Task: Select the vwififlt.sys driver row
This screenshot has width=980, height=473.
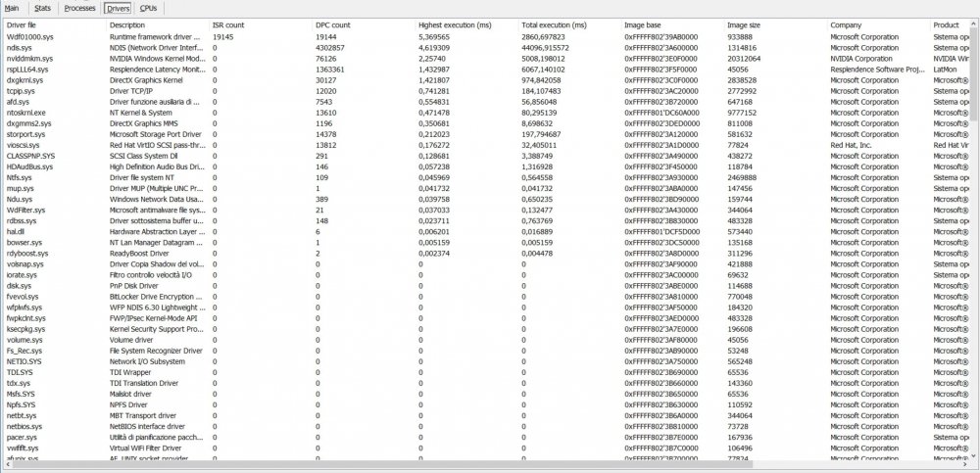Action: coord(486,448)
